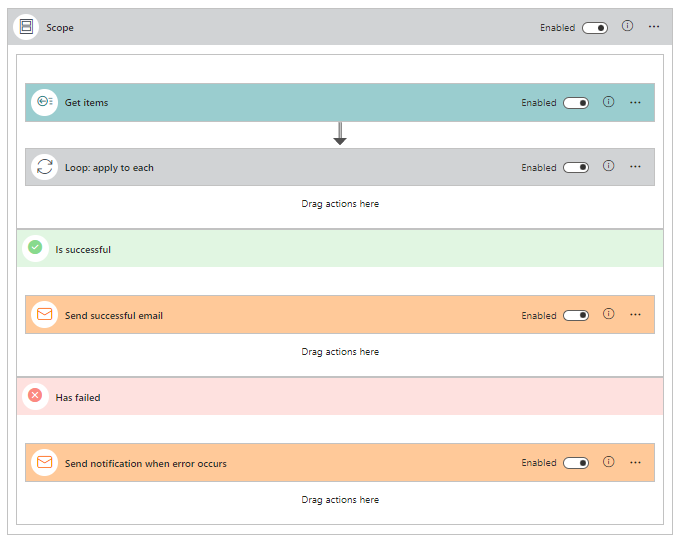Screen dimensions: 681x544
Task: Click the Get items action icon
Action: pyautogui.click(x=44, y=102)
